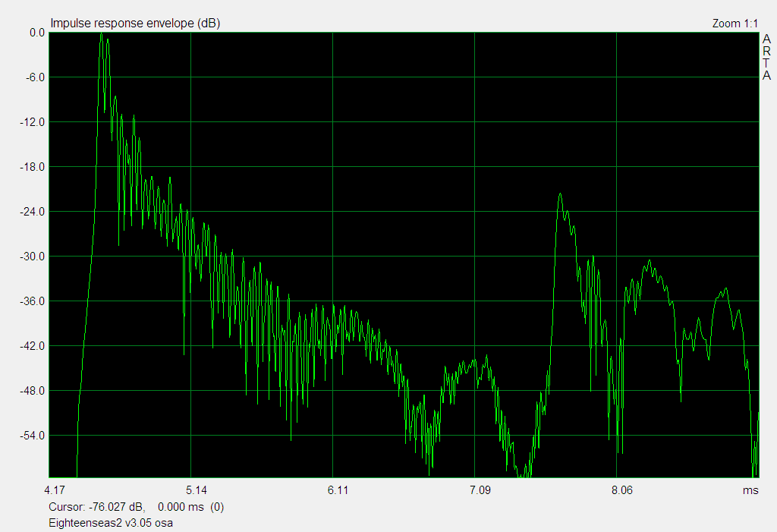
Task: Click the -6.0 dB axis label
Action: click(35, 77)
